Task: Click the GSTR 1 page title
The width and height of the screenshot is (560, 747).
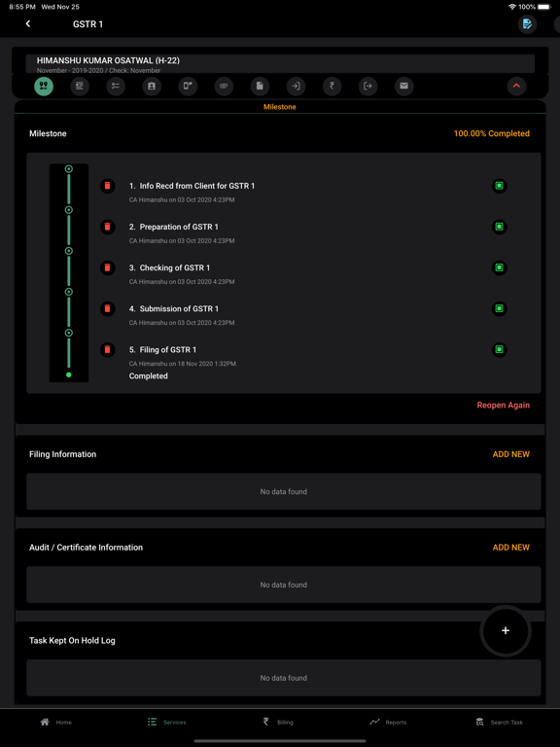Action: click(87, 24)
